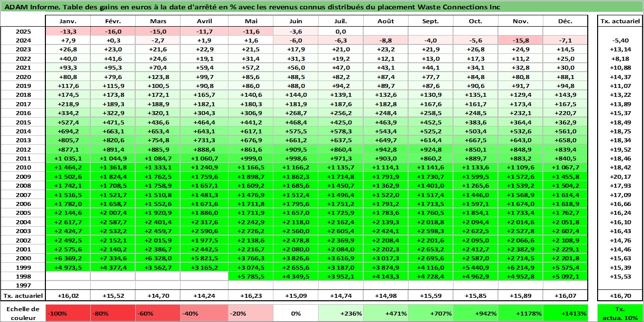Image resolution: width=644 pixels, height=322 pixels.
Task: Click the 'Echelle de couleur' label
Action: (23, 313)
